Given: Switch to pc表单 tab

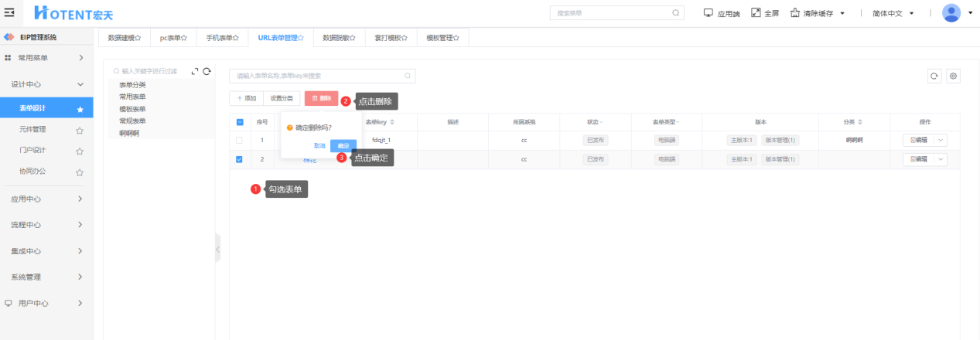Looking at the screenshot, I should coord(173,37).
